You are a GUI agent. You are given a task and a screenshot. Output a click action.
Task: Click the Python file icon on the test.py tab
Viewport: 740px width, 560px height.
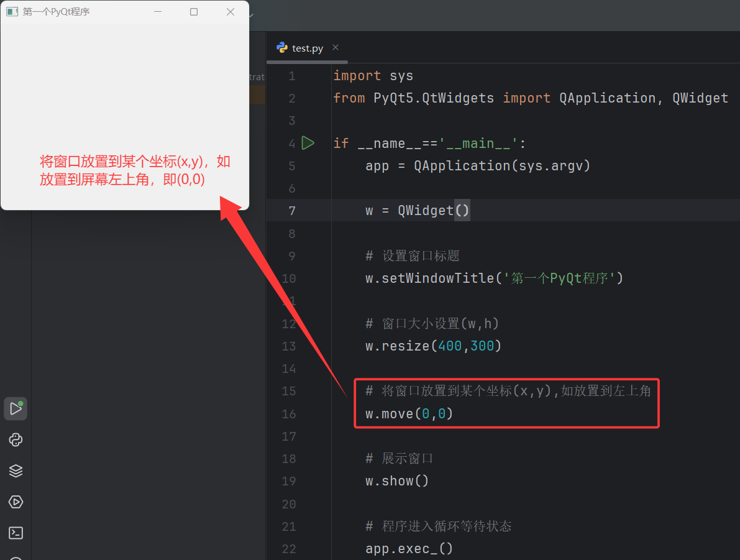tap(282, 48)
